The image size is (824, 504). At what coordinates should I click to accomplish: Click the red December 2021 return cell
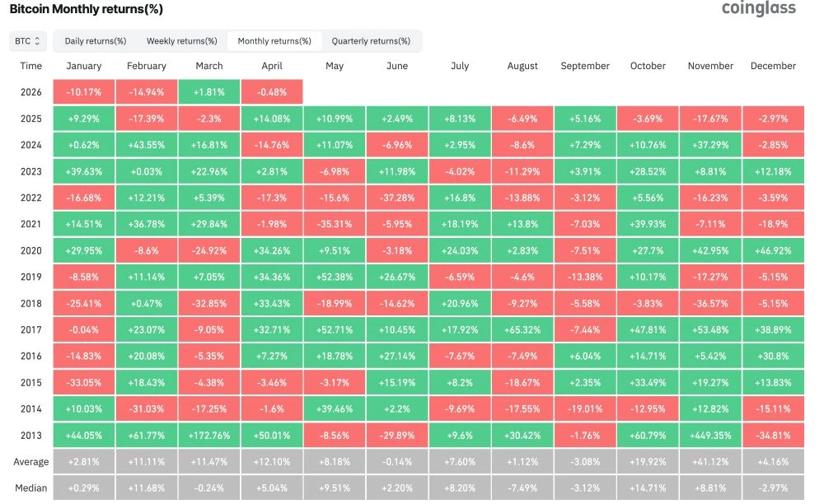click(773, 224)
